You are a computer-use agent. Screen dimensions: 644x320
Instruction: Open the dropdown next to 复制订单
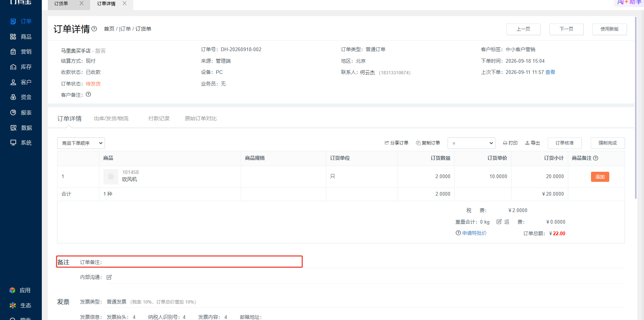coord(472,143)
